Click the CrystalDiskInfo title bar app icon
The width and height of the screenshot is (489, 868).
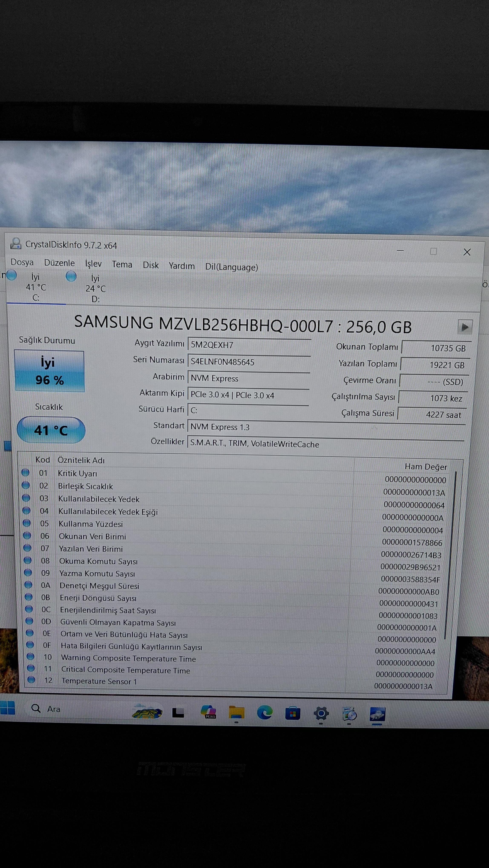click(x=16, y=243)
